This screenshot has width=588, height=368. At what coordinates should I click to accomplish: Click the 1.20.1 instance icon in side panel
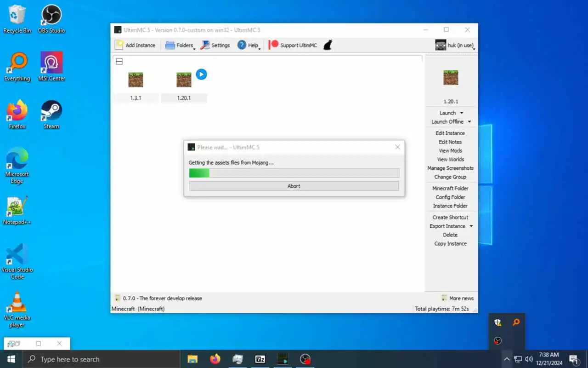(451, 77)
